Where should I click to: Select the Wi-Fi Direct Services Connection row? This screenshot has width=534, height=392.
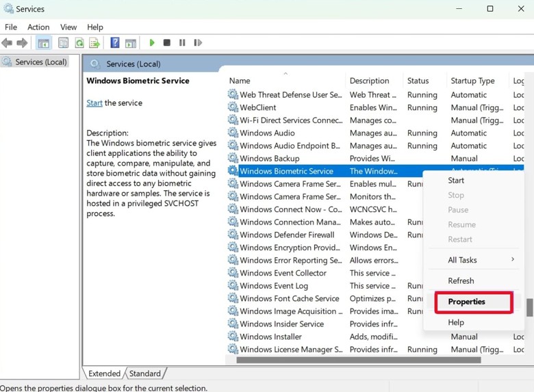pyautogui.click(x=375, y=120)
